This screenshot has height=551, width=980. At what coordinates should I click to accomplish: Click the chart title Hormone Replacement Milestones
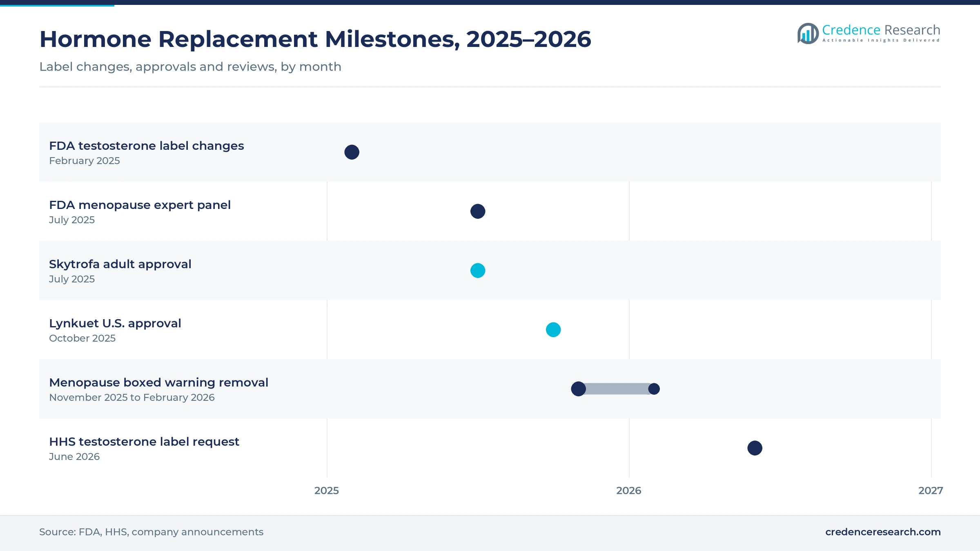click(315, 39)
